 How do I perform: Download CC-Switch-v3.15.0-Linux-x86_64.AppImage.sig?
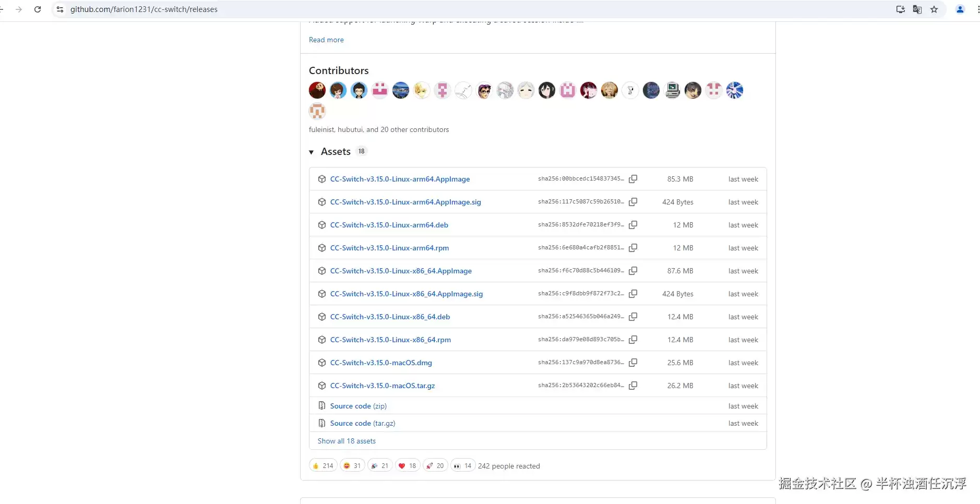tap(407, 294)
